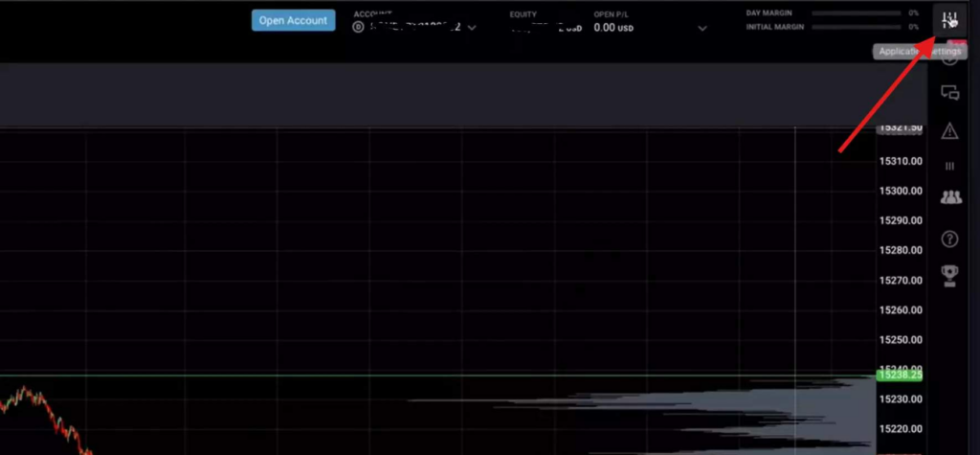
Task: Click the Open P/L 0.00 USD value
Action: [613, 28]
